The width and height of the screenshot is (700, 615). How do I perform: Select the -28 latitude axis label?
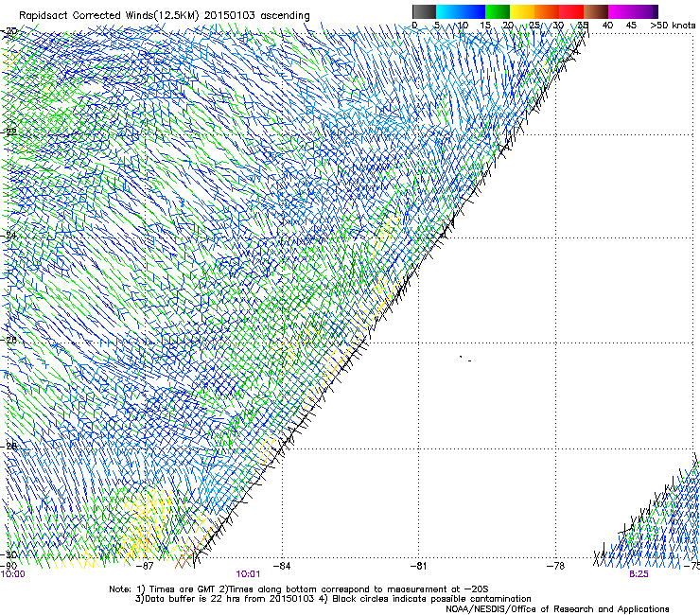coord(9,446)
